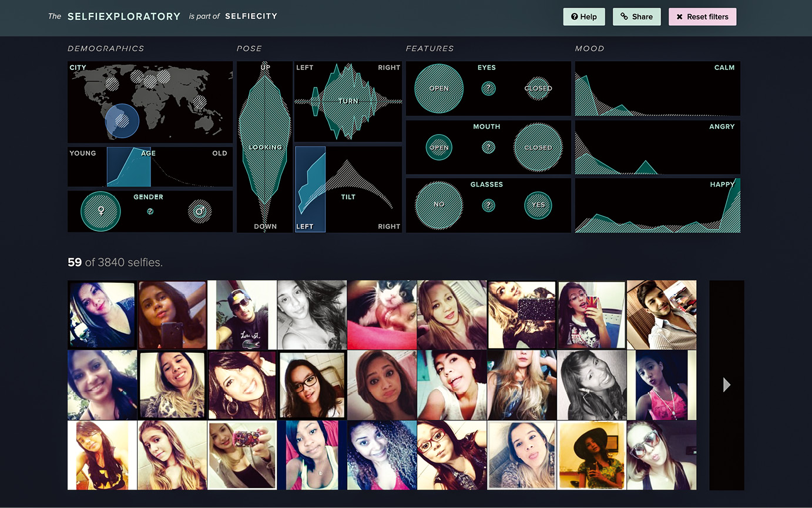Image resolution: width=812 pixels, height=508 pixels.
Task: Open the Help button
Action: click(584, 16)
